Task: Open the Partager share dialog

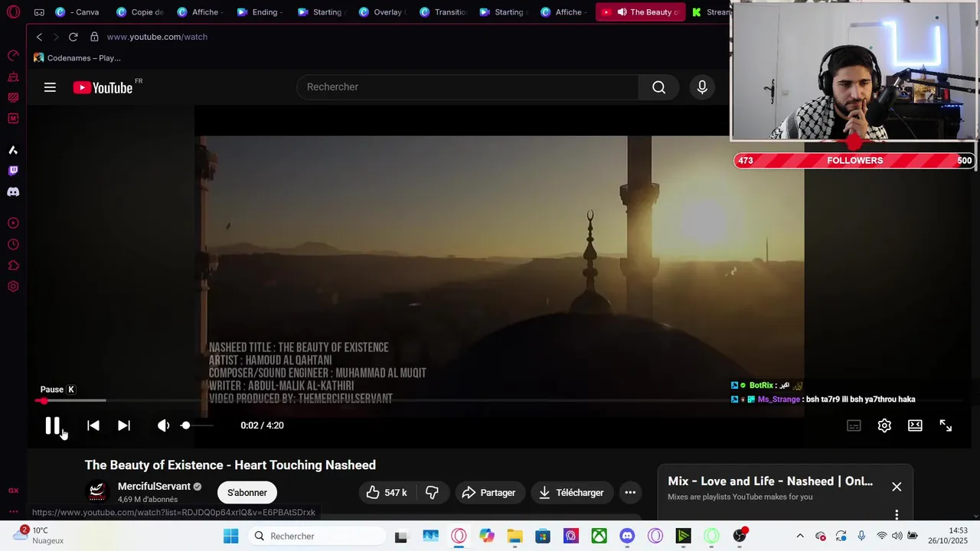Action: coord(488,493)
